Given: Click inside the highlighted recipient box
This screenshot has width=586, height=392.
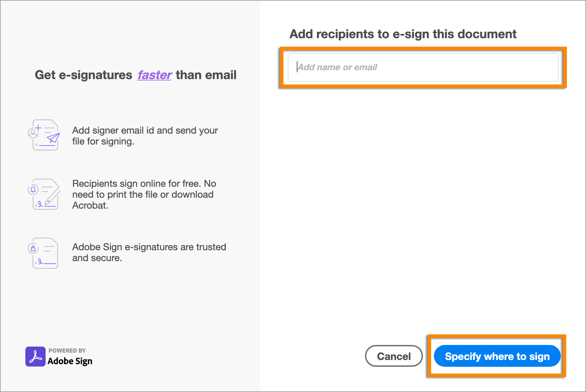Looking at the screenshot, I should click(x=423, y=67).
